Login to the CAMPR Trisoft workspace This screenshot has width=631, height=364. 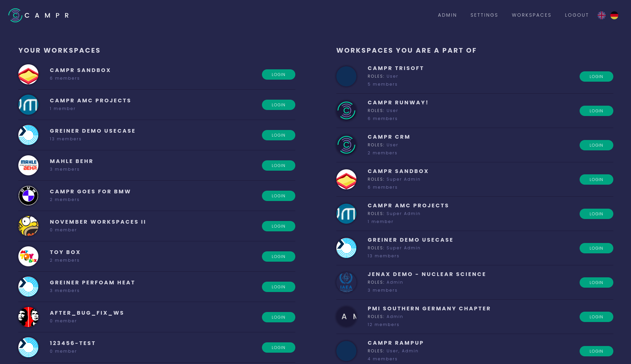[x=596, y=77]
